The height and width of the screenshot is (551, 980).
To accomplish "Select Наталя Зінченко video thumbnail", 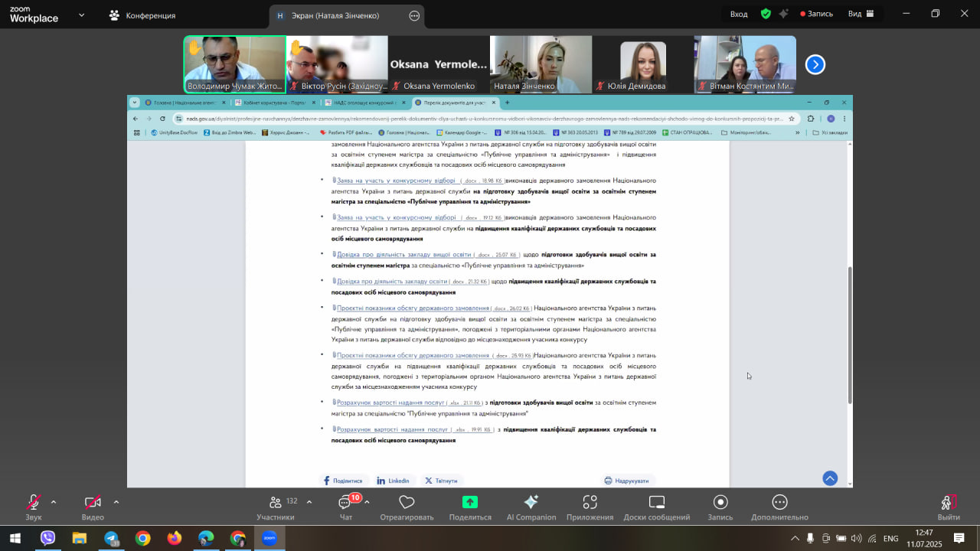I will 541,64.
